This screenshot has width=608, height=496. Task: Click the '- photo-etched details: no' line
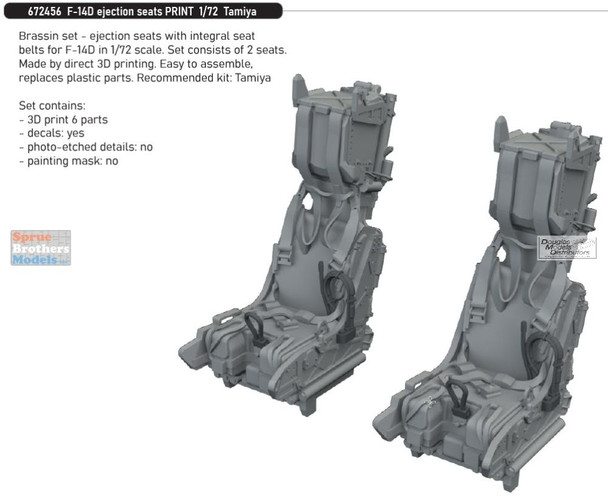[86, 147]
